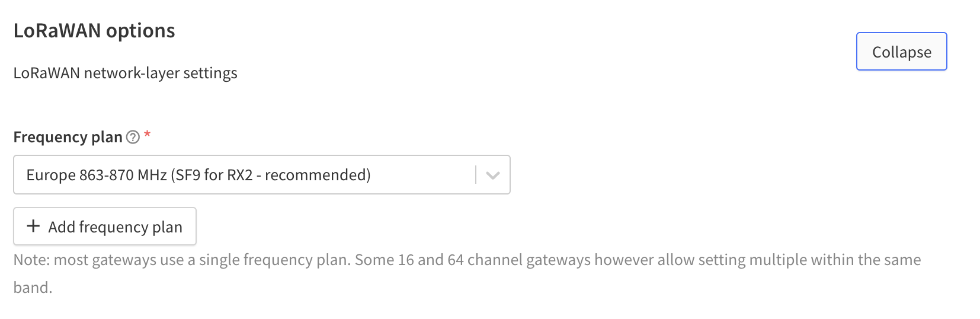Click the word "Note:" in the hint

click(x=31, y=260)
